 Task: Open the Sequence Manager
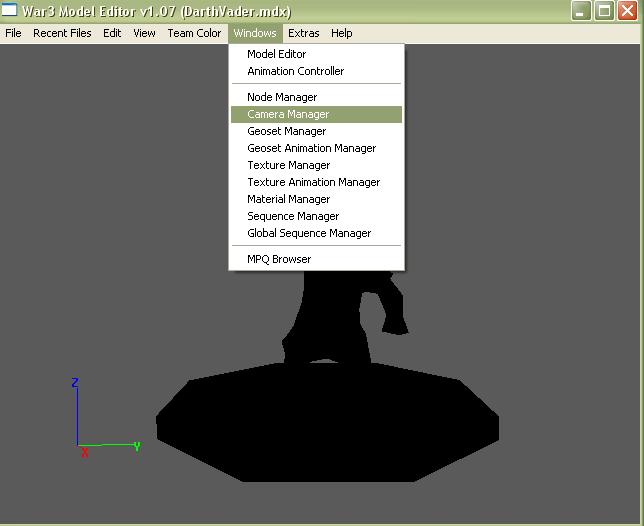tap(316, 216)
